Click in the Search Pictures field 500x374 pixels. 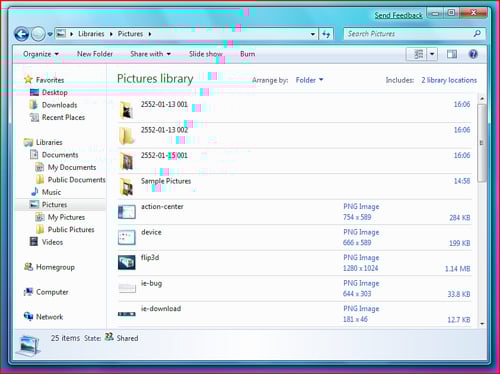408,34
